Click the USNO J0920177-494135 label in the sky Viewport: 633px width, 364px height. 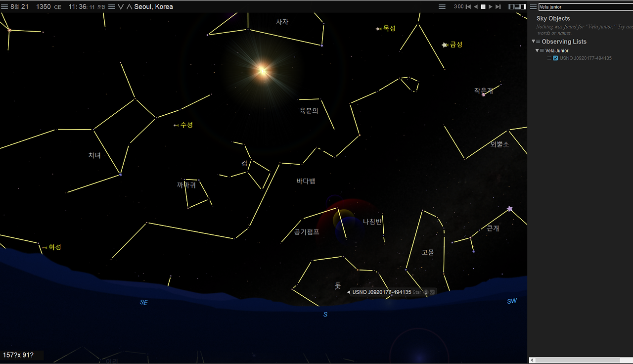382,292
